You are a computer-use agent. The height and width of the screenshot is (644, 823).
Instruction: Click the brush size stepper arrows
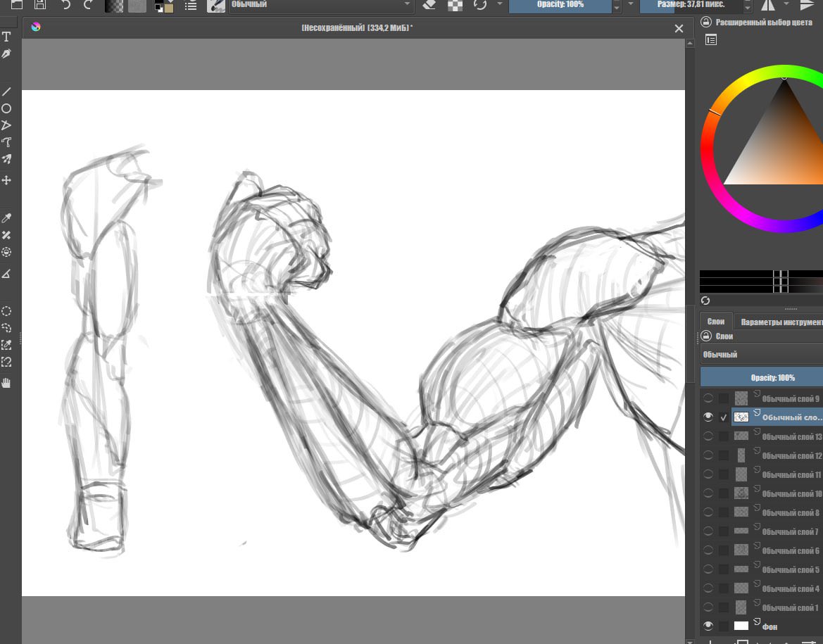(748, 6)
